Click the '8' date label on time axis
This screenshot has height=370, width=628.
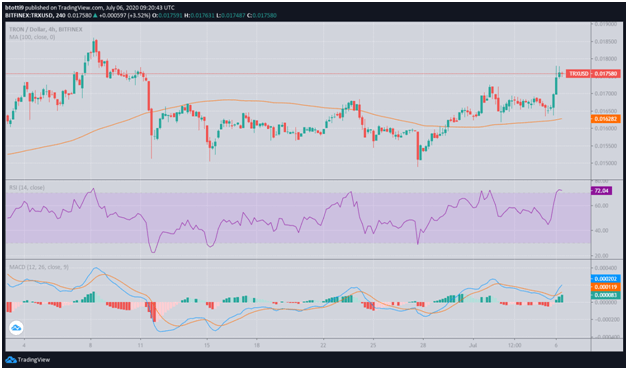point(91,345)
